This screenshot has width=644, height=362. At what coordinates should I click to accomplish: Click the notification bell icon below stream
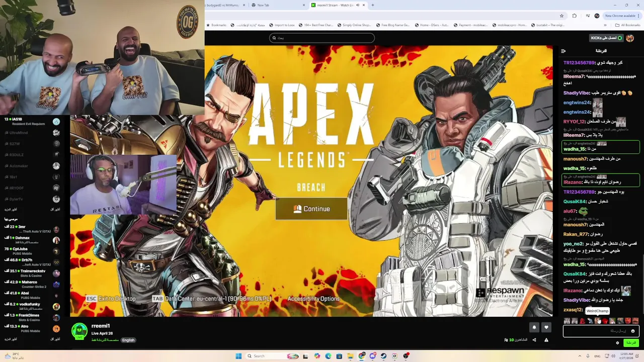(534, 327)
